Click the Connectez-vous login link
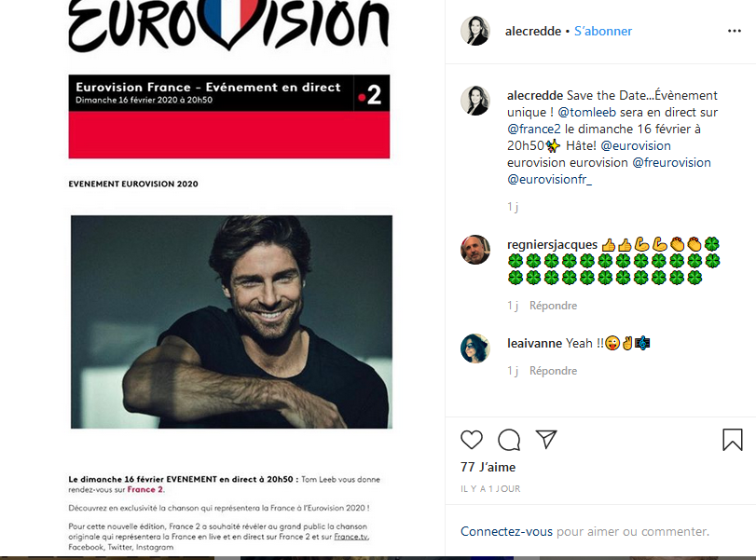This screenshot has height=560, width=756. (506, 531)
